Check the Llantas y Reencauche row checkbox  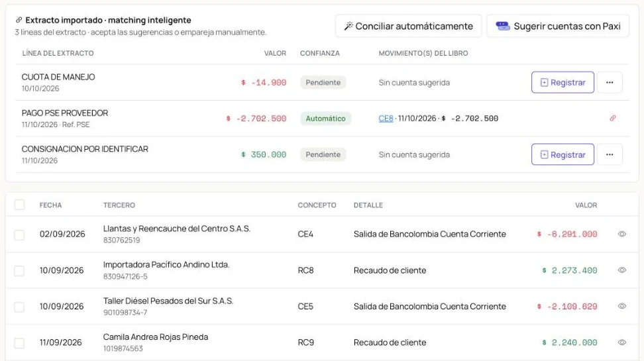coord(19,234)
